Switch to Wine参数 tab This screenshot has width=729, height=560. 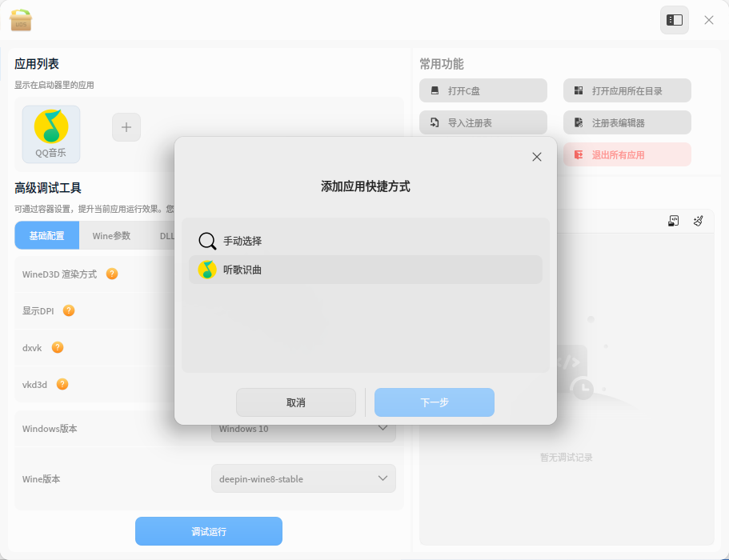tap(111, 236)
